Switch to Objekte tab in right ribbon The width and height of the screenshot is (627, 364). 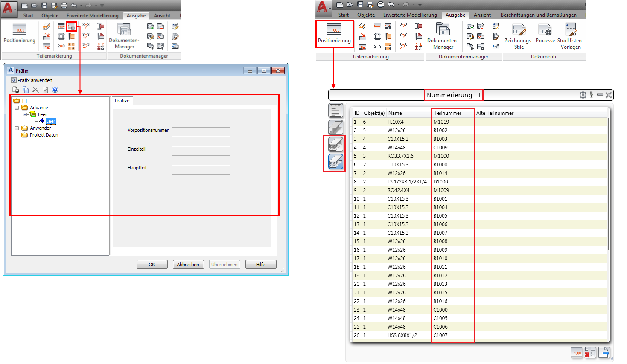coord(366,15)
